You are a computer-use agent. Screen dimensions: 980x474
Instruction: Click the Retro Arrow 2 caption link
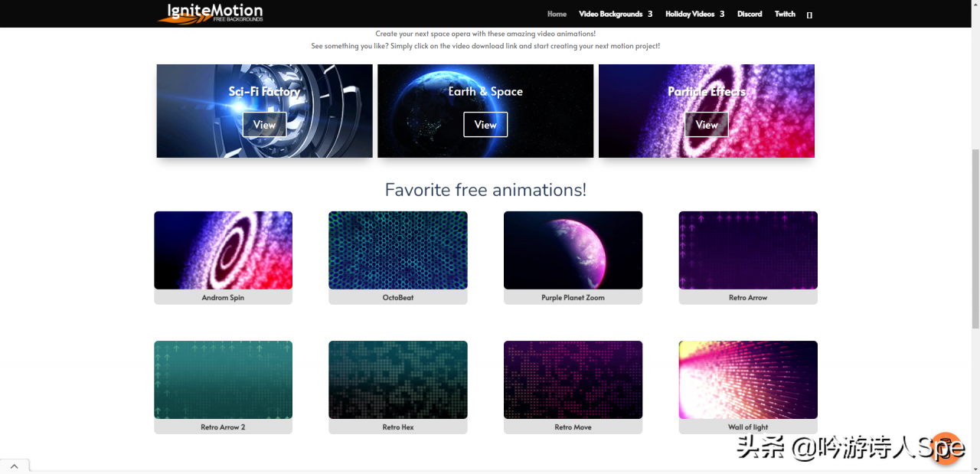pyautogui.click(x=223, y=427)
